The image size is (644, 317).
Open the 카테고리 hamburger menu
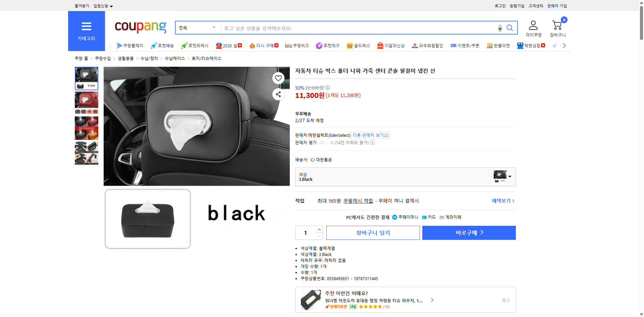(x=86, y=27)
